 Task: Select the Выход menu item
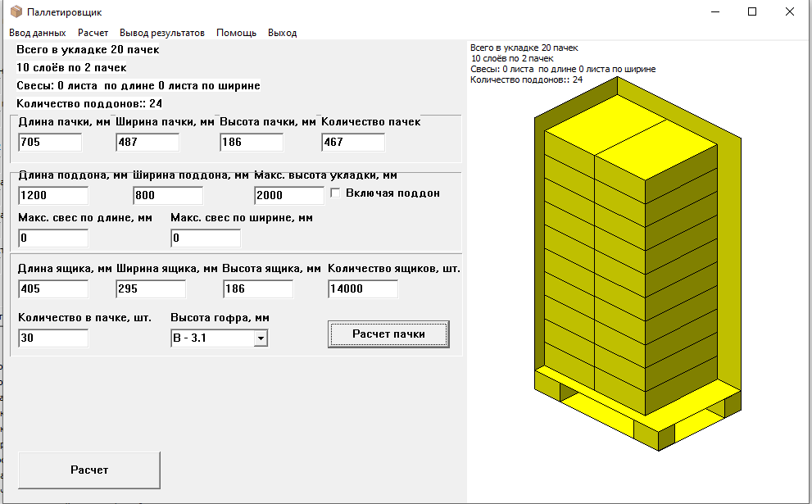point(282,33)
